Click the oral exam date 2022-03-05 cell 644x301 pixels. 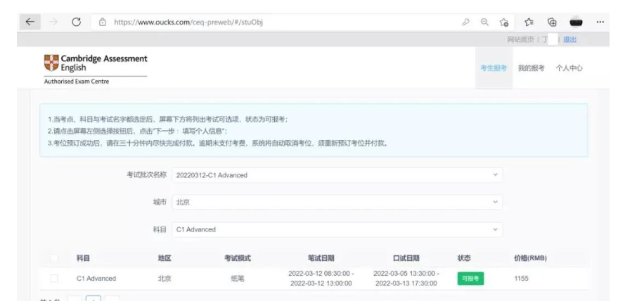(x=406, y=278)
